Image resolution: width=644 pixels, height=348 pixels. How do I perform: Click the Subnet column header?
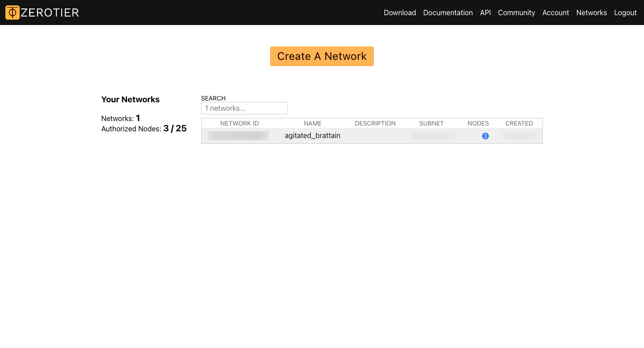pyautogui.click(x=432, y=123)
